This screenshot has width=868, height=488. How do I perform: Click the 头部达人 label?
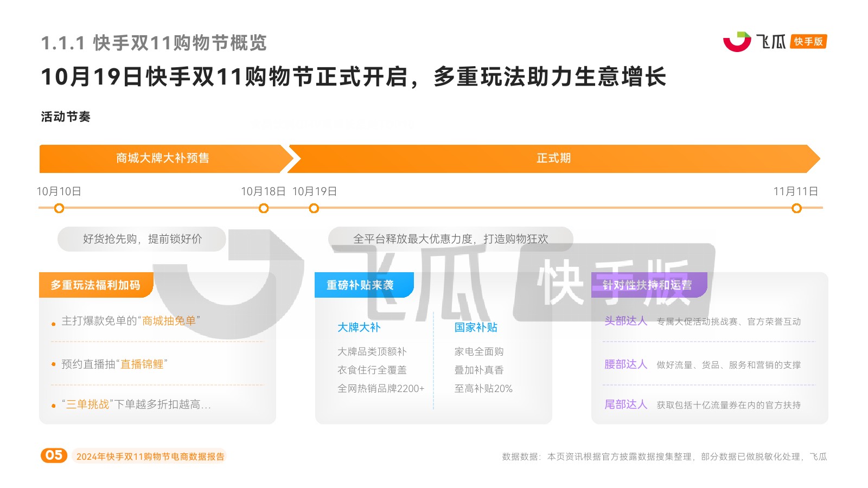tap(626, 321)
